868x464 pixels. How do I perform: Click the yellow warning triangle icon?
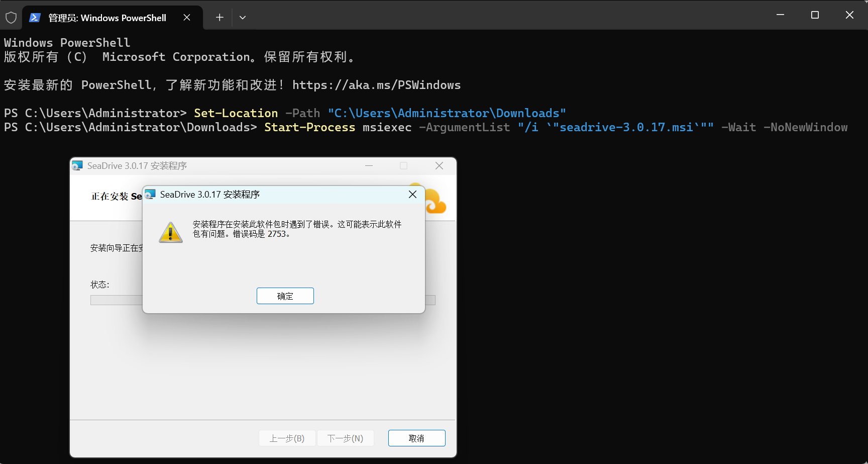coord(171,232)
